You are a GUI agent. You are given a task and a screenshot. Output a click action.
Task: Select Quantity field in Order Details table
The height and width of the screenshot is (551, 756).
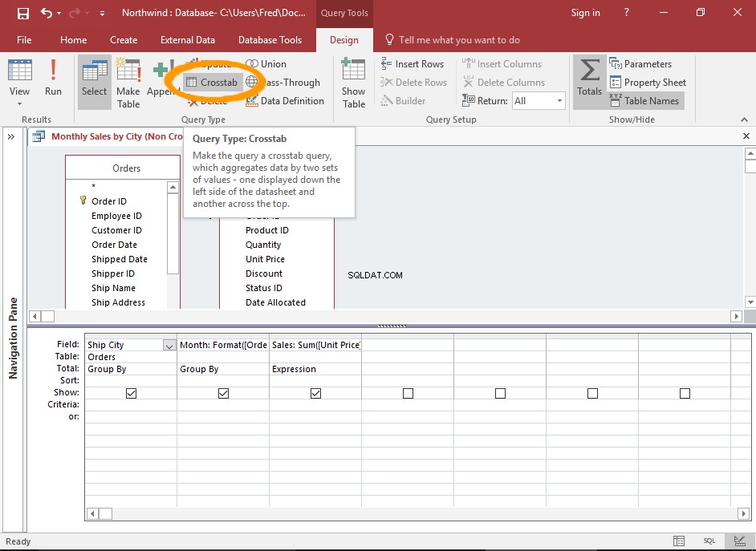[x=263, y=245]
